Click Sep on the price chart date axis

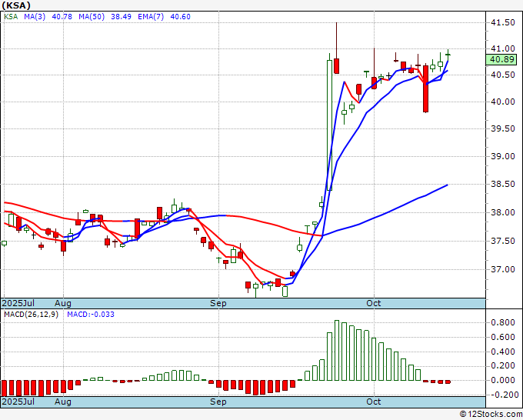coord(218,303)
